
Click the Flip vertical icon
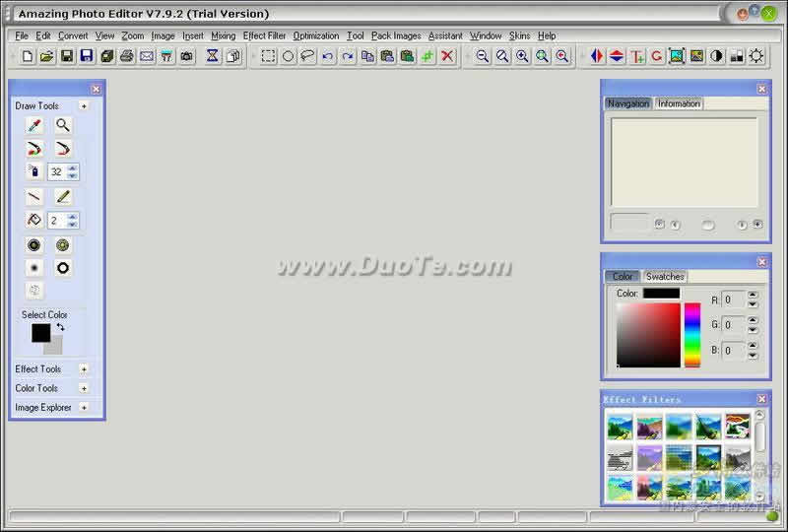pyautogui.click(x=617, y=56)
